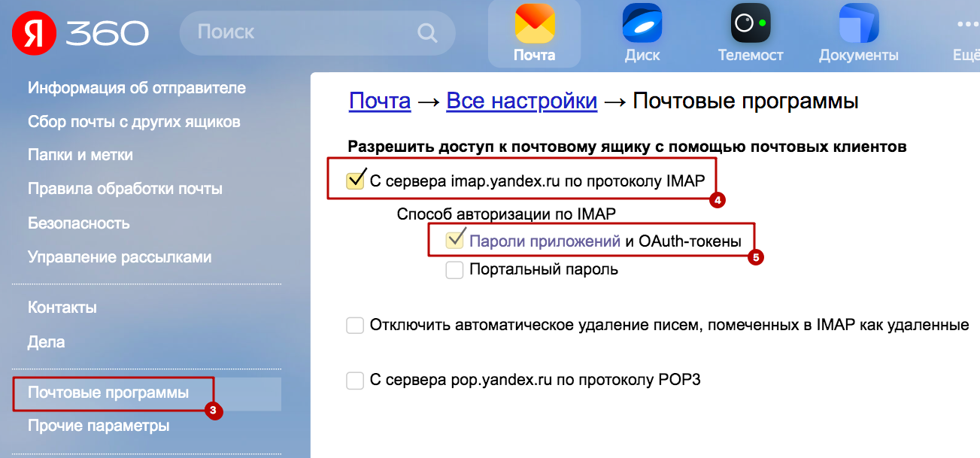The image size is (980, 458).
Task: Launch the Телемост video call icon
Action: click(750, 24)
